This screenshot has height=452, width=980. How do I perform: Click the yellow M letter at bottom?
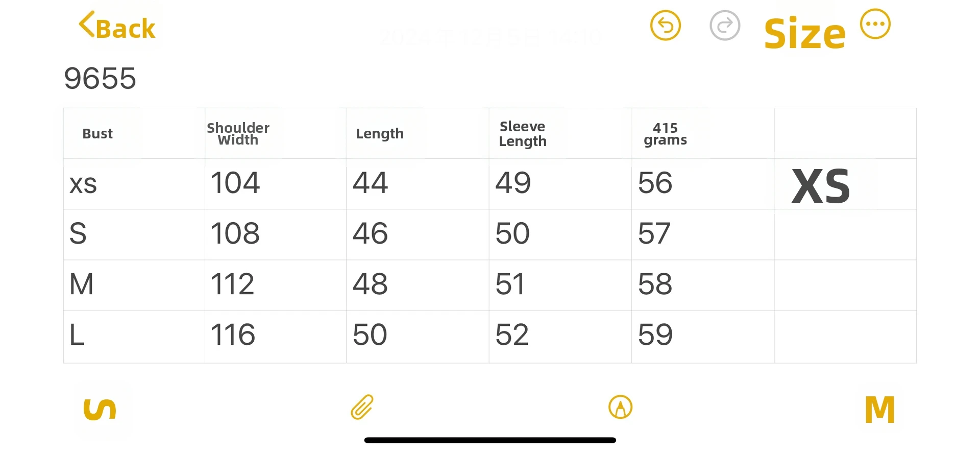tap(879, 409)
